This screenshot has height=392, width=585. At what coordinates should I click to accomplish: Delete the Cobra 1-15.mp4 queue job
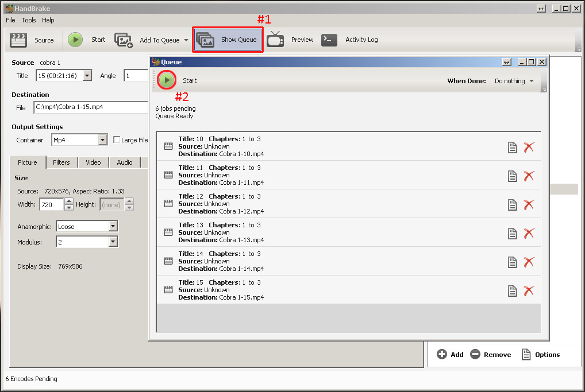pyautogui.click(x=529, y=291)
